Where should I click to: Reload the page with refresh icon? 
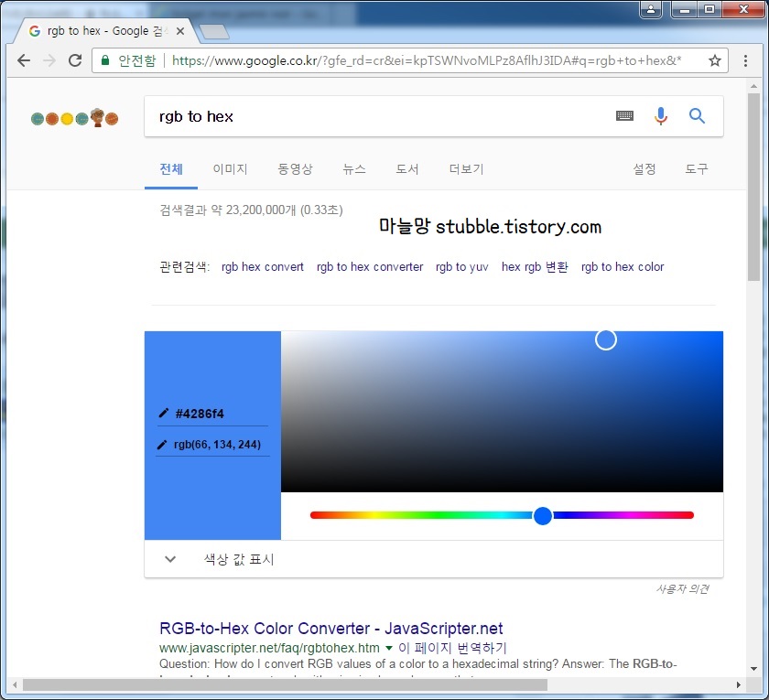point(75,60)
